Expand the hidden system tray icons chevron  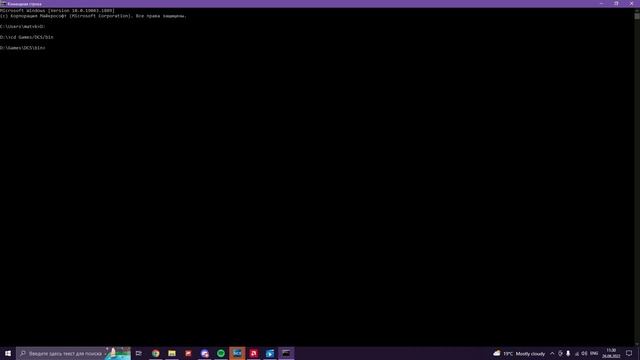point(552,353)
